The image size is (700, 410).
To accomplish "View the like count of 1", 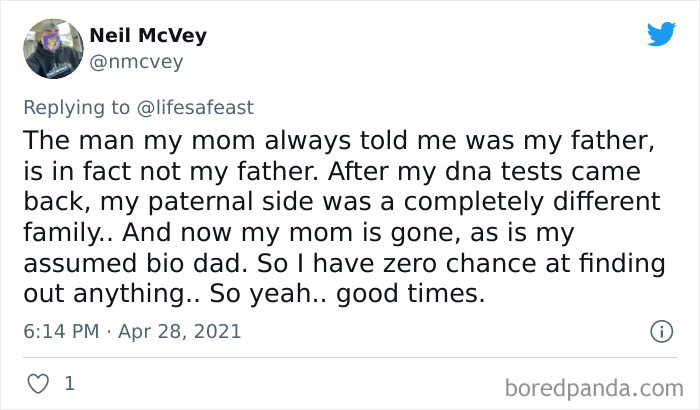I will click(x=69, y=383).
